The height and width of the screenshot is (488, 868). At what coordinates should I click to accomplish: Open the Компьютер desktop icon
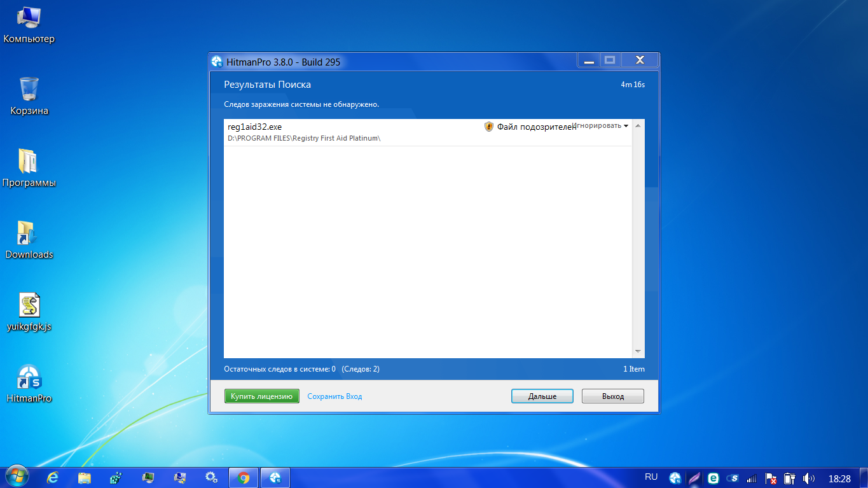29,25
